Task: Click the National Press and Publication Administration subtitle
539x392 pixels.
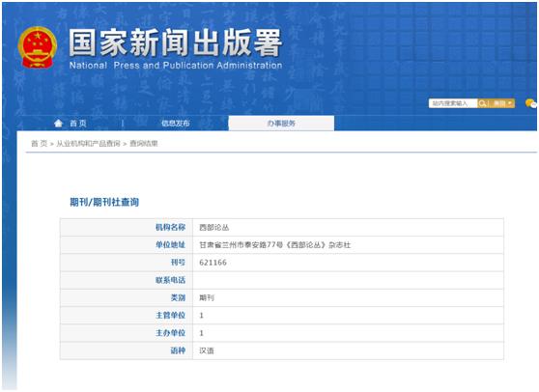Action: [176, 66]
